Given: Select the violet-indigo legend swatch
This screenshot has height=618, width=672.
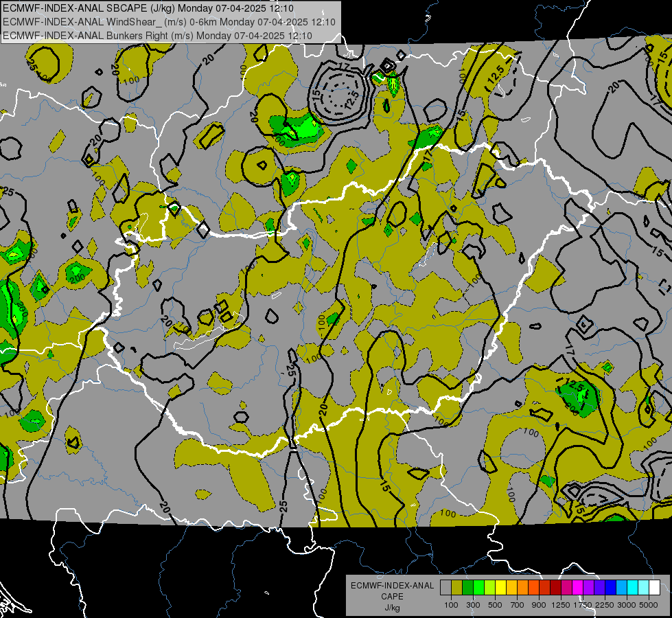Looking at the screenshot, I should pos(599,588).
